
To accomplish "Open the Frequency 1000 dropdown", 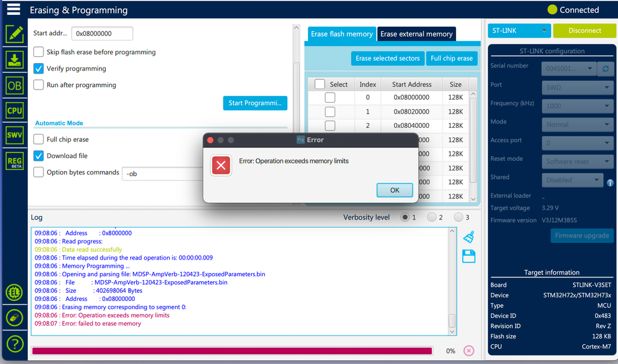I will coord(577,106).
